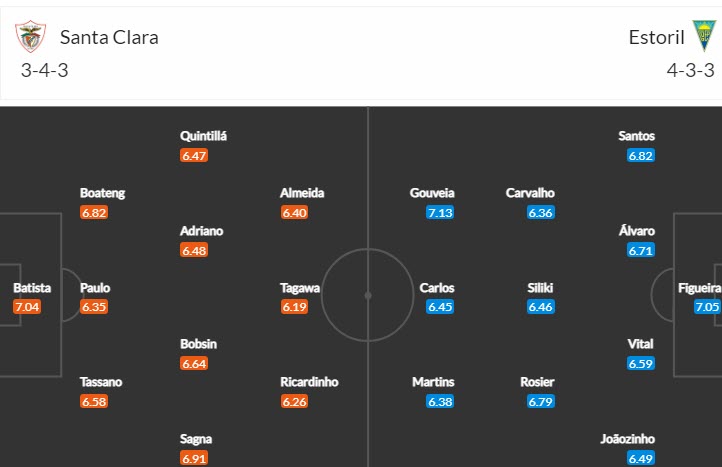Click Rosier's 6.79 rating badge
722x467 pixels.
(x=540, y=401)
